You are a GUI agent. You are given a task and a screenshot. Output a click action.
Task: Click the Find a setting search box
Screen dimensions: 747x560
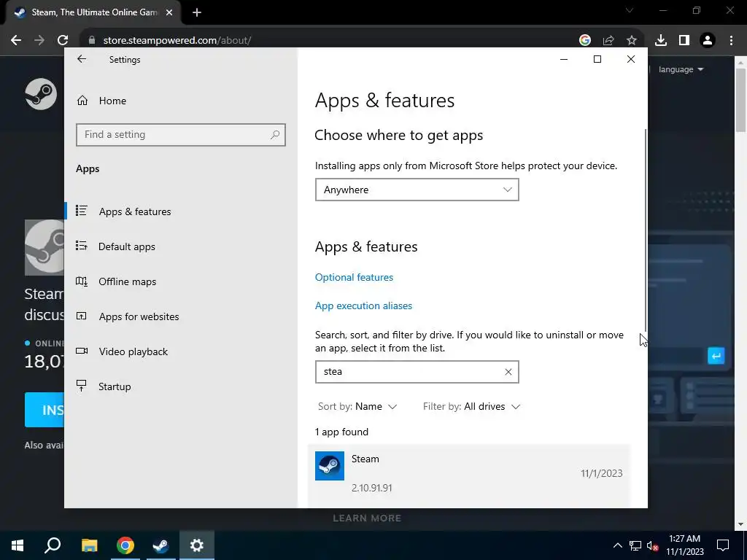coord(181,135)
